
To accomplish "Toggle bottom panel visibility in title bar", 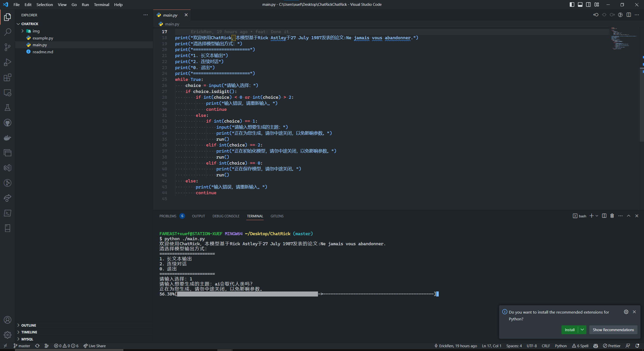I will click(580, 5).
